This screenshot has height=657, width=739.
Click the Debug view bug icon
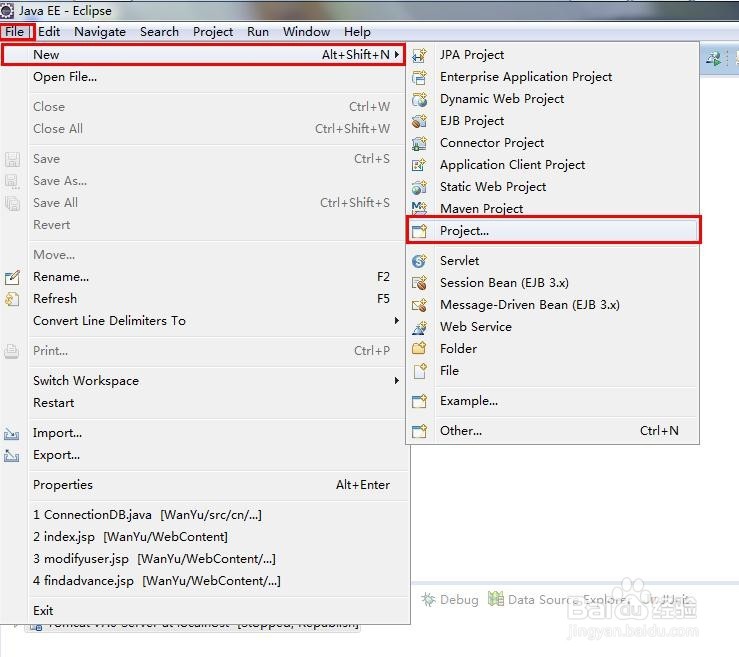[428, 600]
